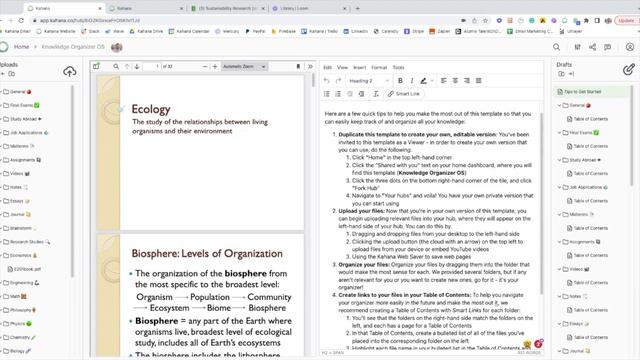Toggle italic formatting in the editor
The width and height of the screenshot is (640, 360).
click(412, 81)
